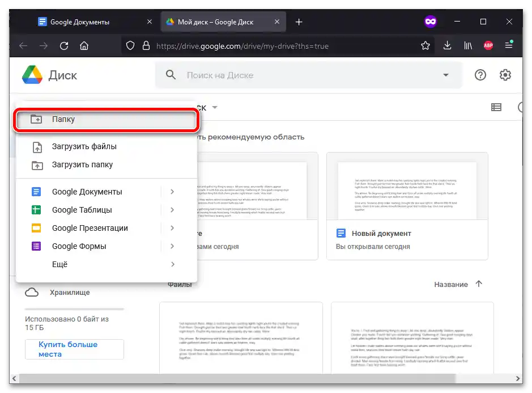Sort files by Название
The width and height of the screenshot is (532, 393).
click(x=451, y=284)
